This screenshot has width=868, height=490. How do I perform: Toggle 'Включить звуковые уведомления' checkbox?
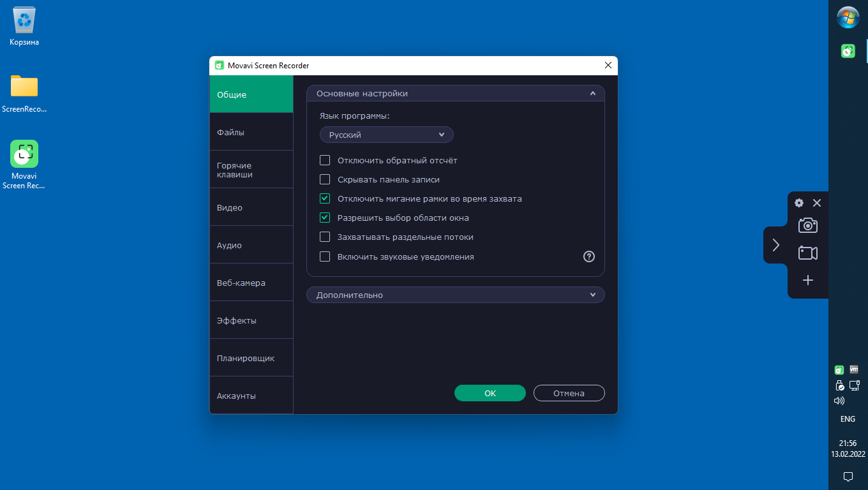point(325,256)
